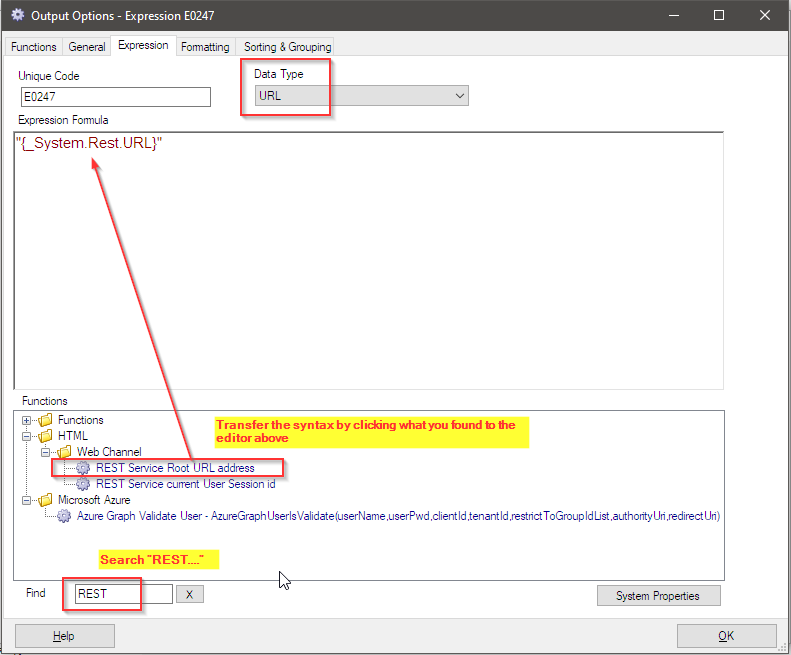This screenshot has height=655, width=791.
Task: Select REST Service current User Session id
Action: pos(186,484)
